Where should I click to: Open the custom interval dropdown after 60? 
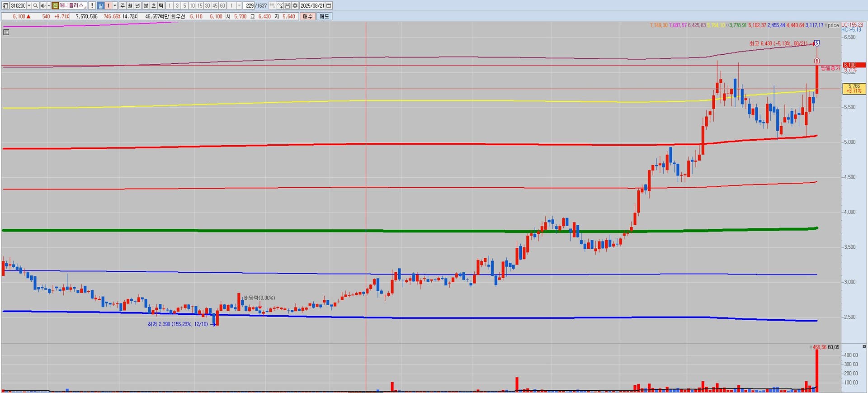[240, 5]
